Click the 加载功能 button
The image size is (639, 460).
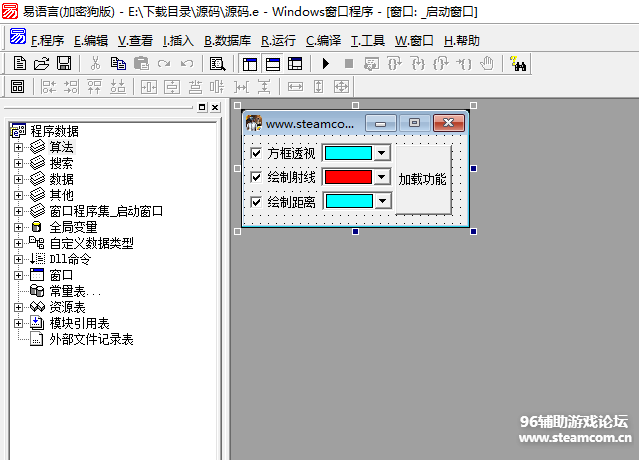coord(422,179)
